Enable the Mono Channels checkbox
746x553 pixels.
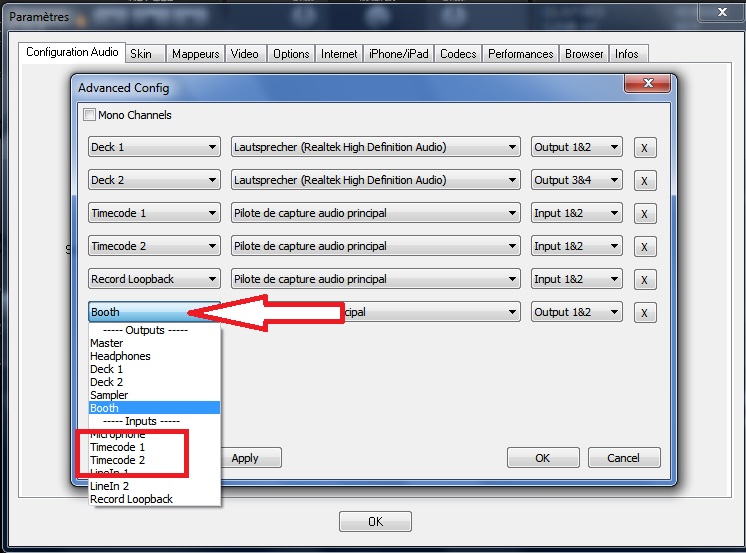tap(89, 115)
